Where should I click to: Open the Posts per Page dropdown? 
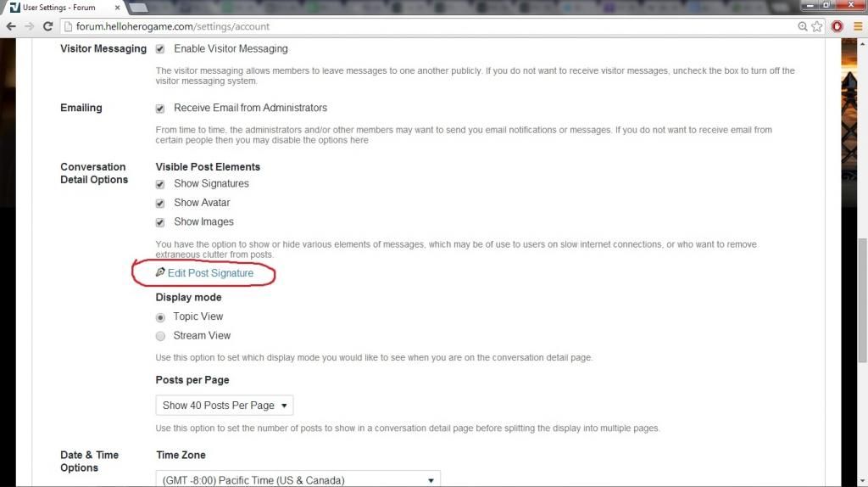(225, 406)
